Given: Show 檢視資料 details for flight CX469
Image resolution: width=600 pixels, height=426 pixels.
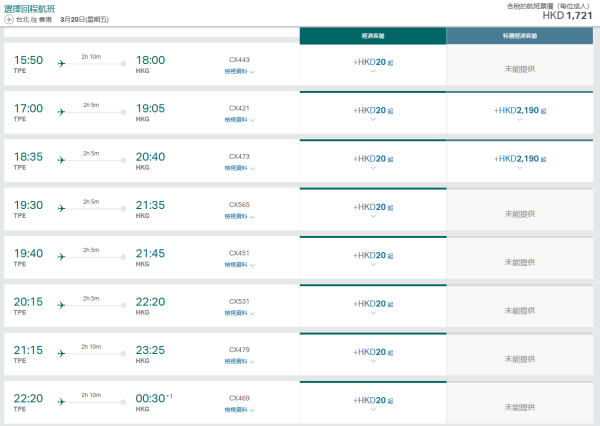Looking at the screenshot, I should point(239,409).
